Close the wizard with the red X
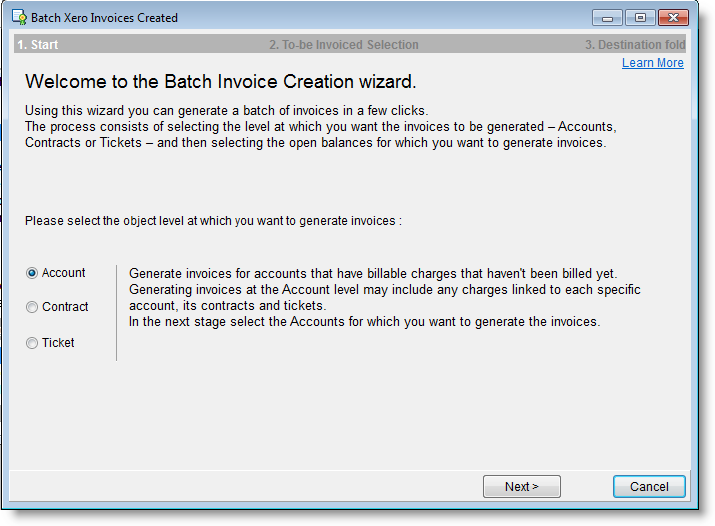 [x=673, y=18]
